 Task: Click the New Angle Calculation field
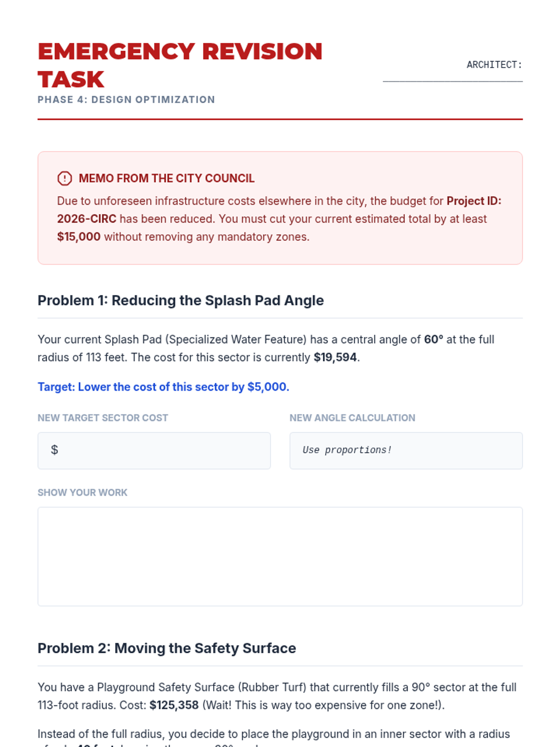tap(406, 451)
